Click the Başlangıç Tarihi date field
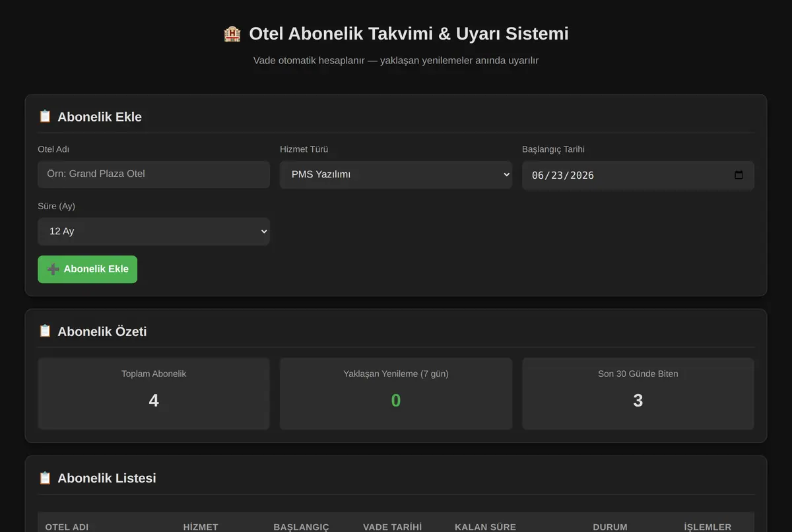The width and height of the screenshot is (792, 532). click(x=638, y=175)
